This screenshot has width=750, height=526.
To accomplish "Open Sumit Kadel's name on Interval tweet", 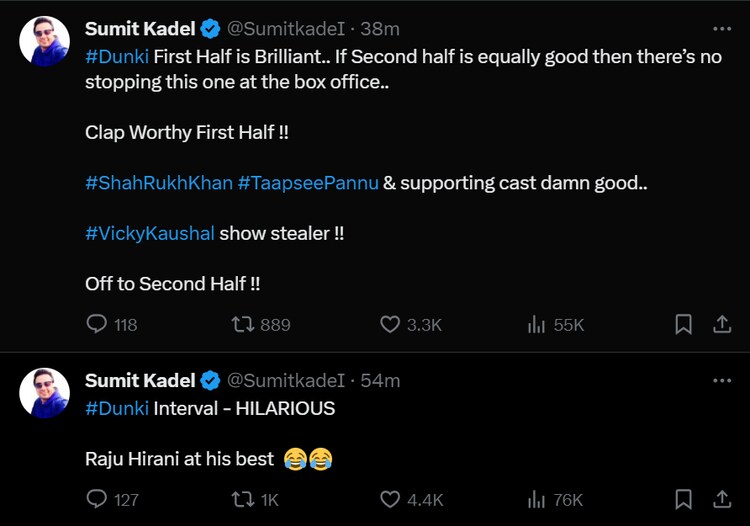I will (x=140, y=380).
